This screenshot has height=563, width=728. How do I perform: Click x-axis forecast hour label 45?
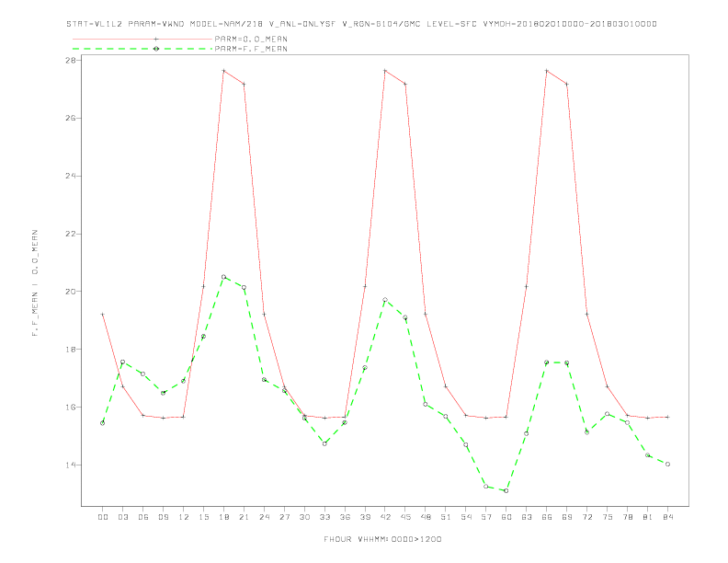(x=405, y=517)
